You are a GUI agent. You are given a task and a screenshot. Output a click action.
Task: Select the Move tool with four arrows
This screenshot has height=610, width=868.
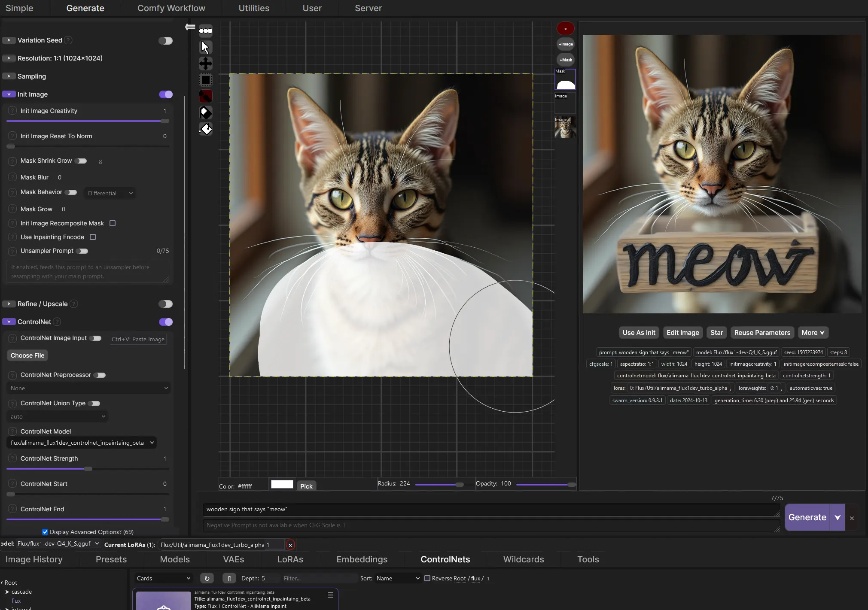pos(206,64)
